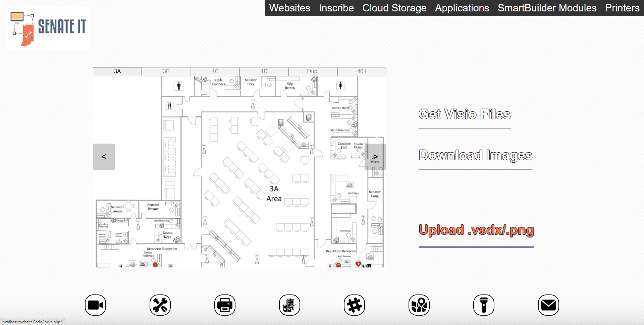Click Emma Keys desk label
This screenshot has width=644, height=325.
pyautogui.click(x=167, y=235)
